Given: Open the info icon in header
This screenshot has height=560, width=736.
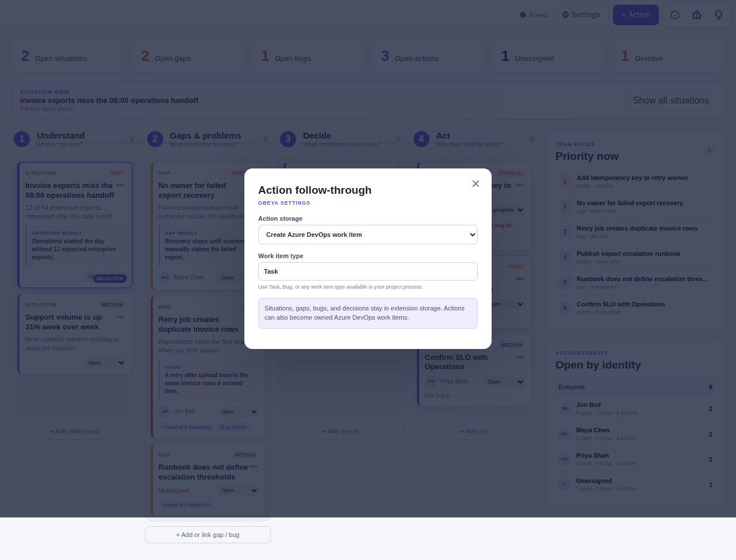Looking at the screenshot, I should point(675,15).
